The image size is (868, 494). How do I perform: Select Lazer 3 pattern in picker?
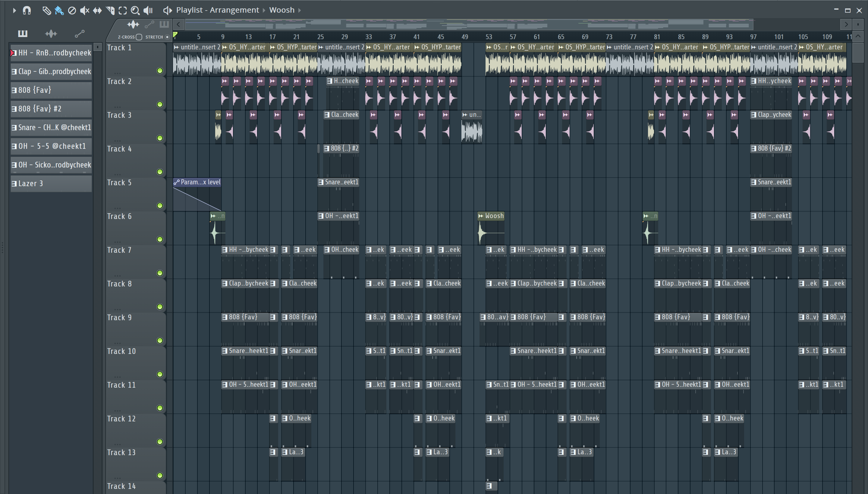coord(51,183)
